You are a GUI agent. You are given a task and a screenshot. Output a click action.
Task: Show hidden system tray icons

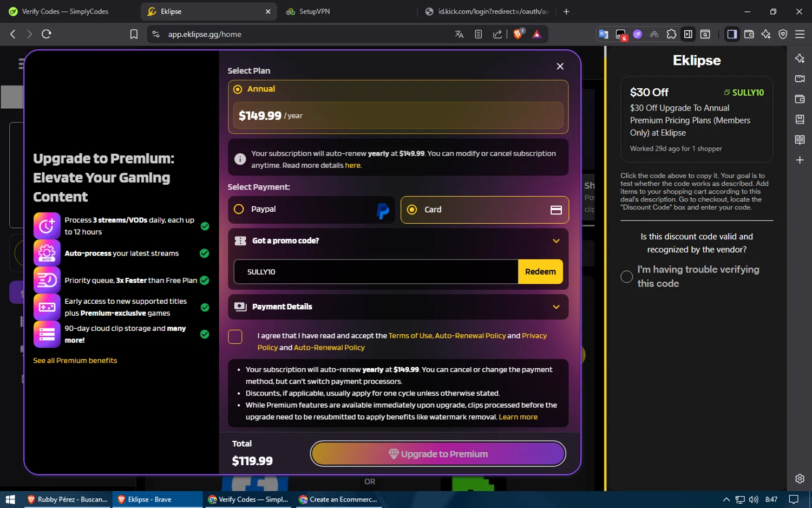point(726,499)
